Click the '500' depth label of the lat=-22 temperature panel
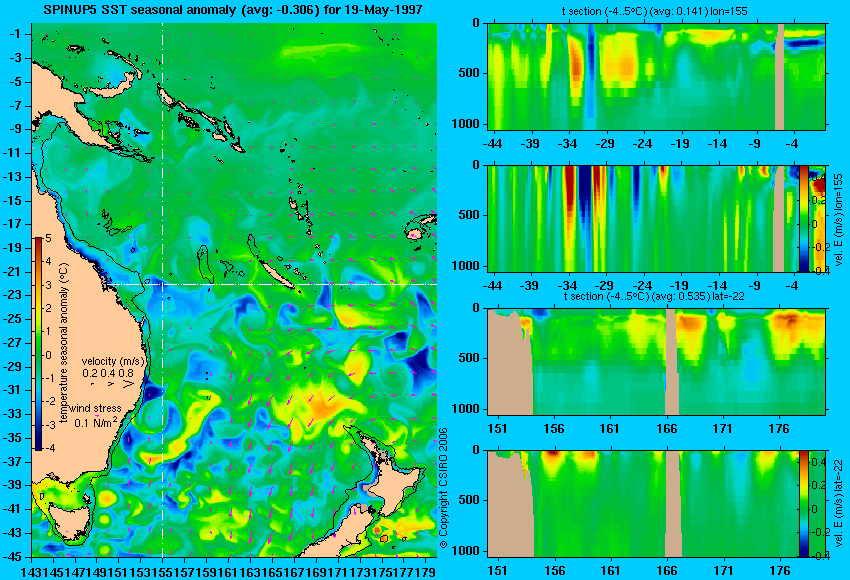Screen dimensions: 850x580 pyautogui.click(x=469, y=358)
